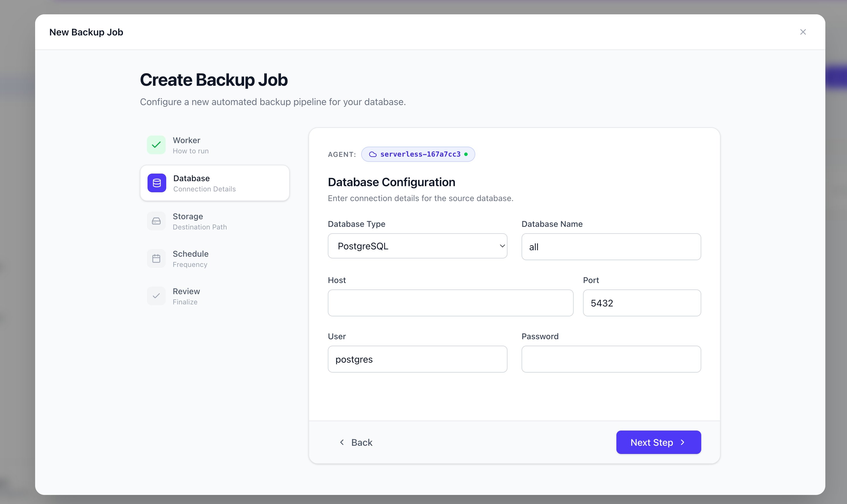847x504 pixels.
Task: Go Back to previous step
Action: (356, 442)
